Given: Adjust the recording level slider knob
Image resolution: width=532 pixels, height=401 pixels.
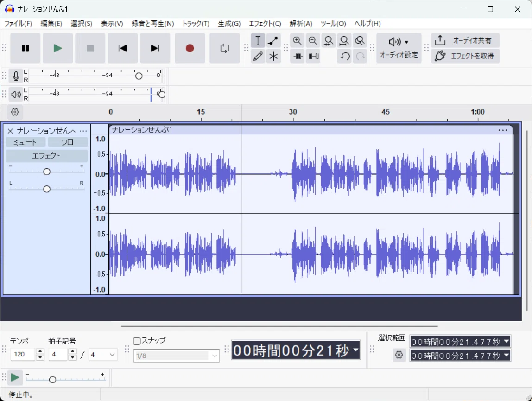Looking at the screenshot, I should tap(139, 76).
